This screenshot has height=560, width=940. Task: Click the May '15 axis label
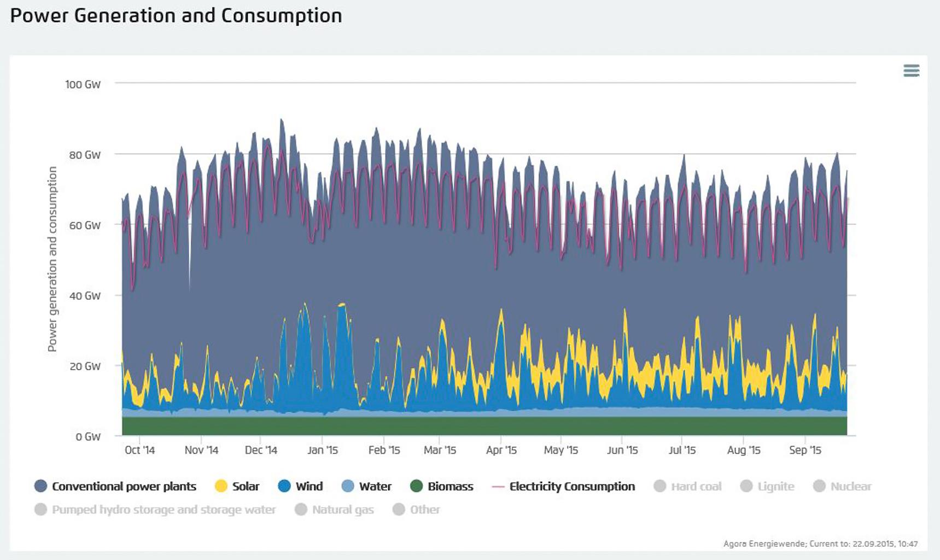point(561,450)
